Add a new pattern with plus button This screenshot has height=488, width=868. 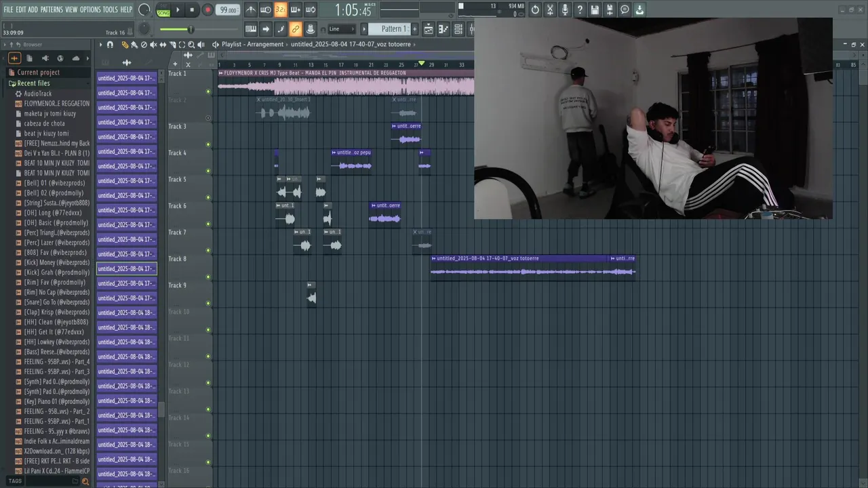pyautogui.click(x=414, y=29)
